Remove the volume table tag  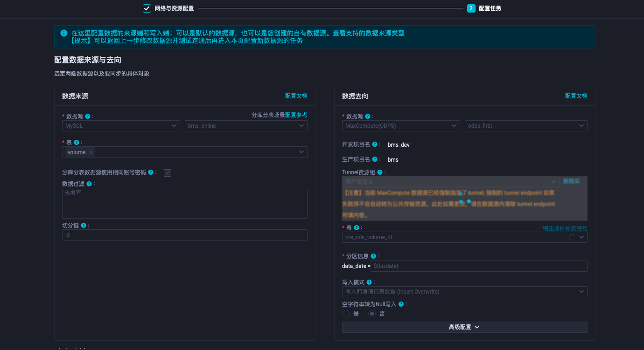(x=91, y=152)
